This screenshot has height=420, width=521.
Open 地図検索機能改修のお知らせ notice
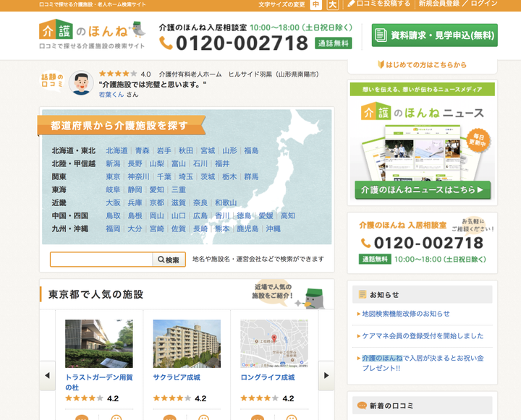(406, 314)
